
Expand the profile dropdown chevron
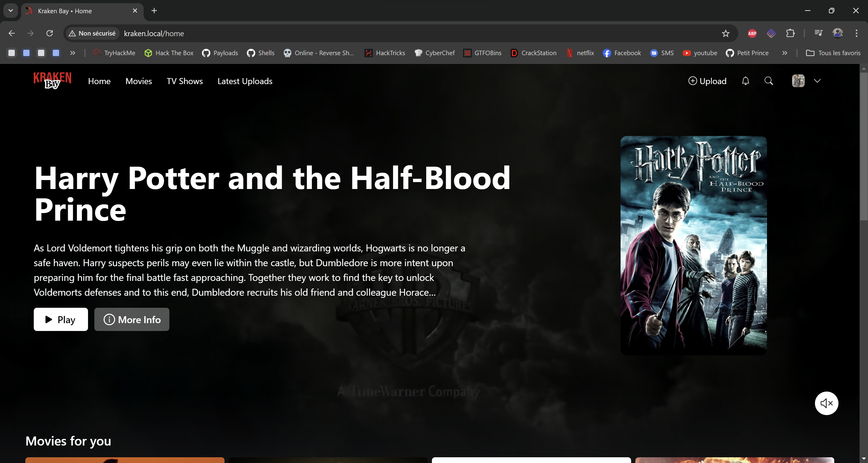pyautogui.click(x=817, y=81)
